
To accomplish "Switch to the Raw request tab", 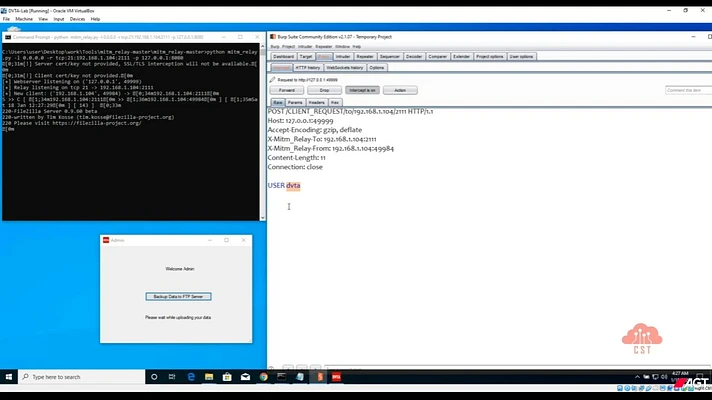I will [278, 103].
